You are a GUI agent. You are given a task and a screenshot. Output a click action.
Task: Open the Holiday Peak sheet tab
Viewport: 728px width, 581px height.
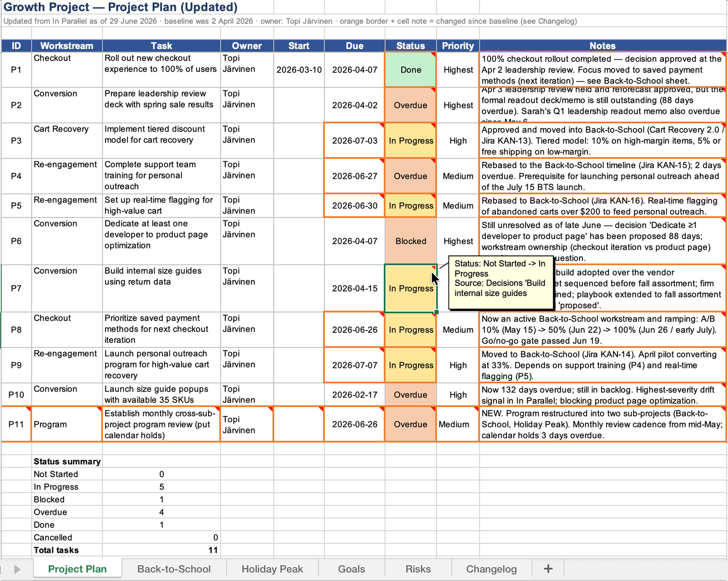272,569
